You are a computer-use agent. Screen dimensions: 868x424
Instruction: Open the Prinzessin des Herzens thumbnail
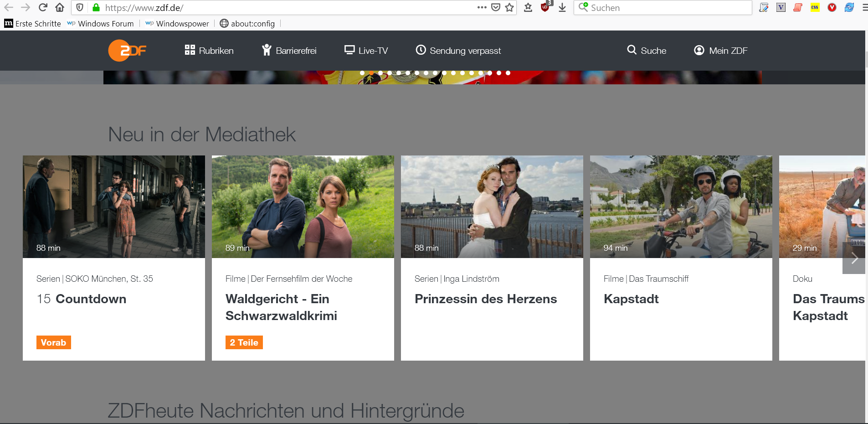pos(492,207)
